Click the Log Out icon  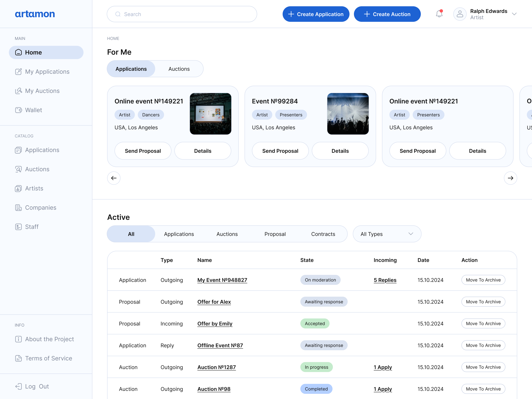click(x=18, y=386)
